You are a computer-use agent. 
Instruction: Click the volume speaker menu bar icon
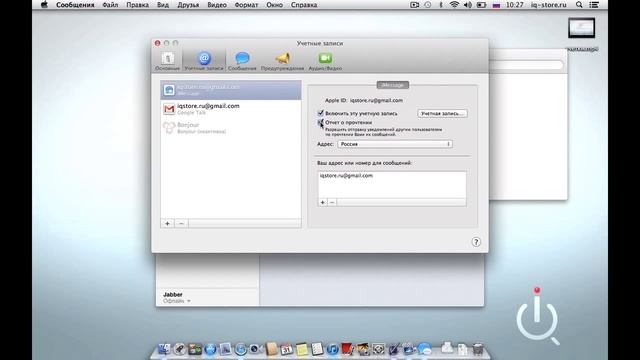click(x=468, y=5)
